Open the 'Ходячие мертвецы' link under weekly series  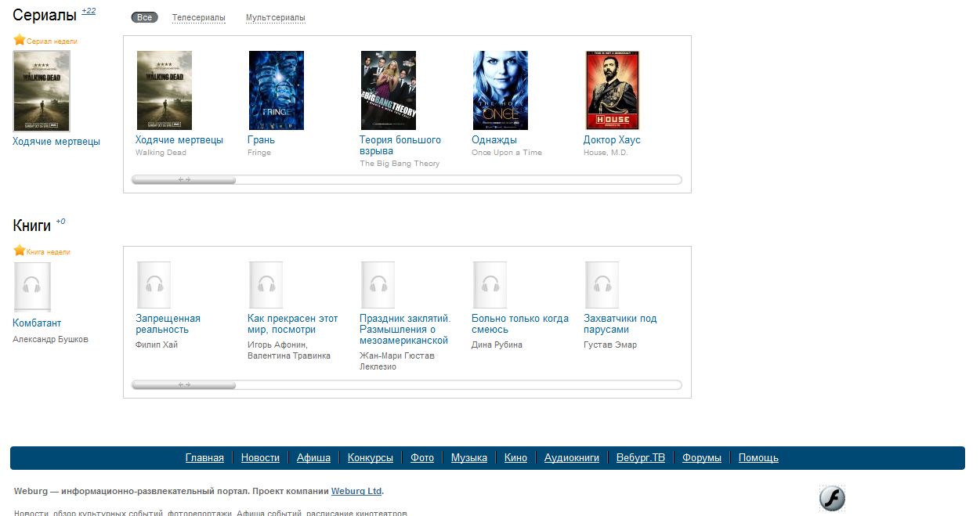(56, 142)
